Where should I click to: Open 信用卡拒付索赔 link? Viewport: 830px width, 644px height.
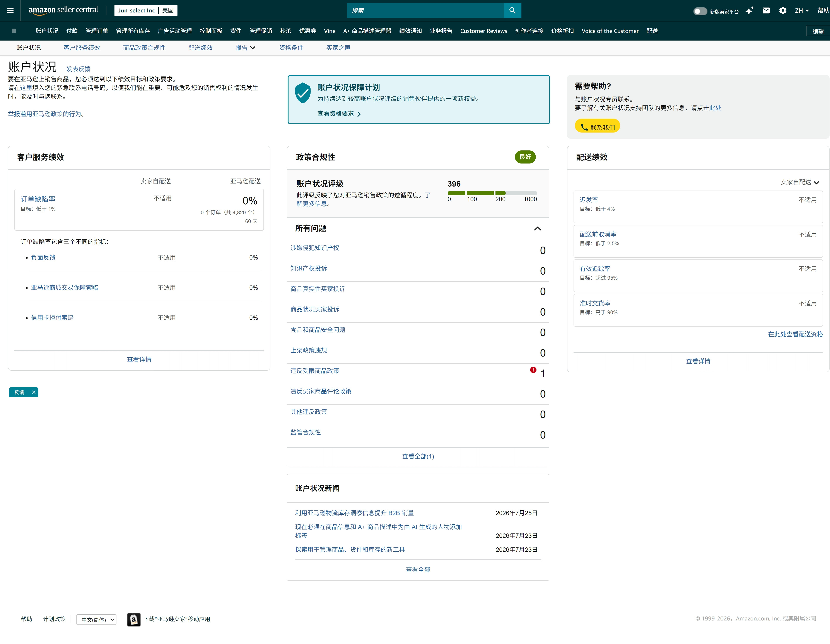point(52,318)
